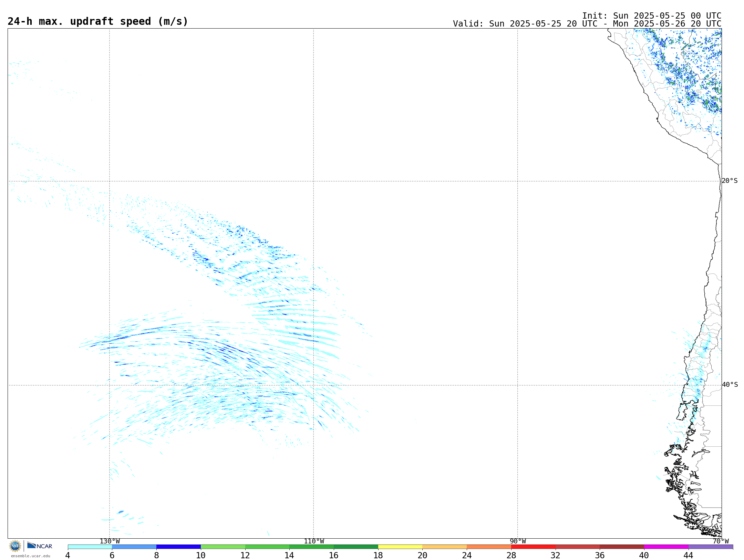This screenshot has height=560, width=744.
Task: Click the 130°W longitude label
Action: click(110, 541)
